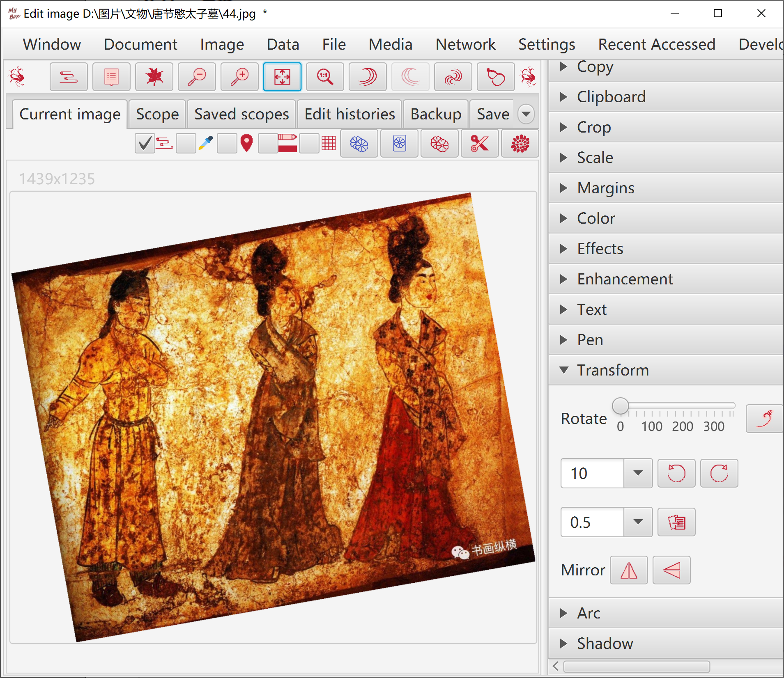Click the left red phoenix icon
Image resolution: width=784 pixels, height=678 pixels.
[17, 77]
